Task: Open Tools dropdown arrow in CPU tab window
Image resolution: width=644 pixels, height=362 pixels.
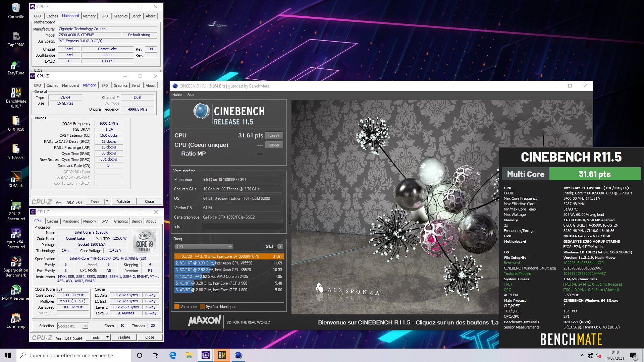Action: coord(107,337)
